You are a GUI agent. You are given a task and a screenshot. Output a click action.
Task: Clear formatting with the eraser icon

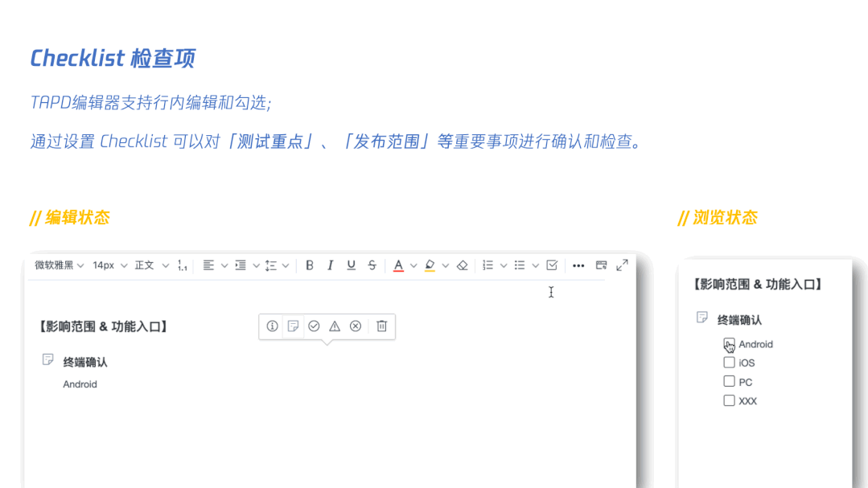pos(462,265)
